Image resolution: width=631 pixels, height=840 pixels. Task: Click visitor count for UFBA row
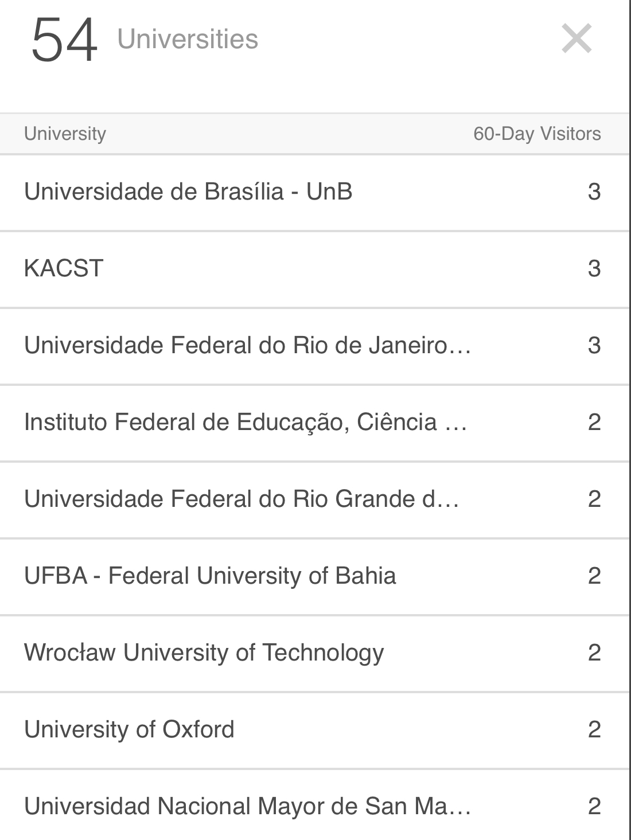(594, 576)
